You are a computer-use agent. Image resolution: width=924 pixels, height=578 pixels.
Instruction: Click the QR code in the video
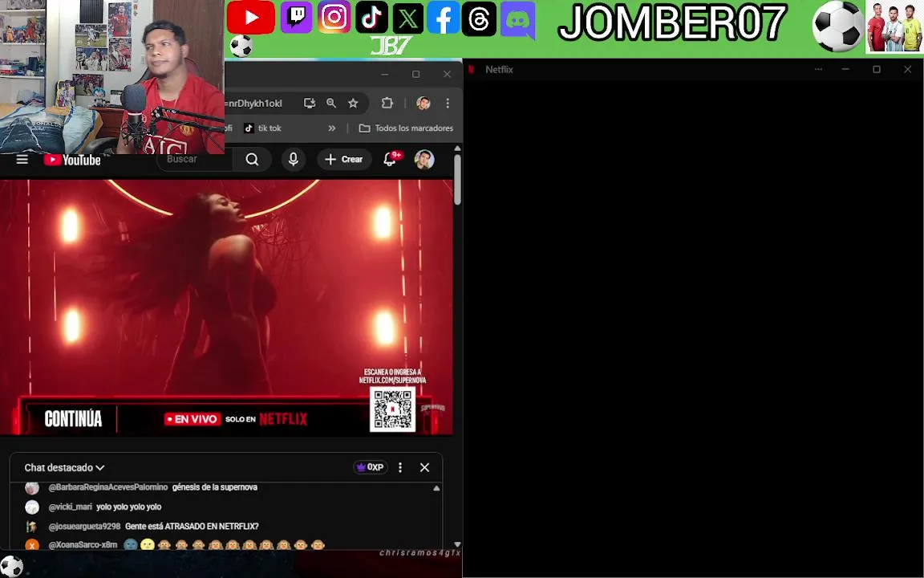pos(392,409)
